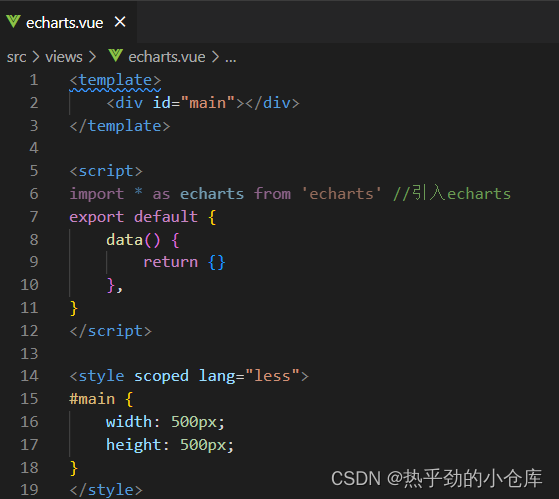Click line number 1 in the gutter
The image size is (559, 499).
coord(34,80)
